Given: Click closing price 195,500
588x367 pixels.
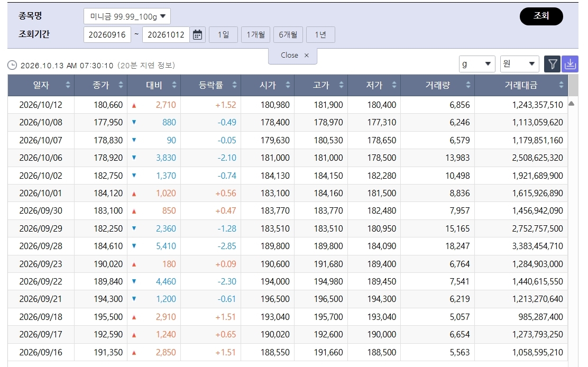Looking at the screenshot, I should coord(108,317).
